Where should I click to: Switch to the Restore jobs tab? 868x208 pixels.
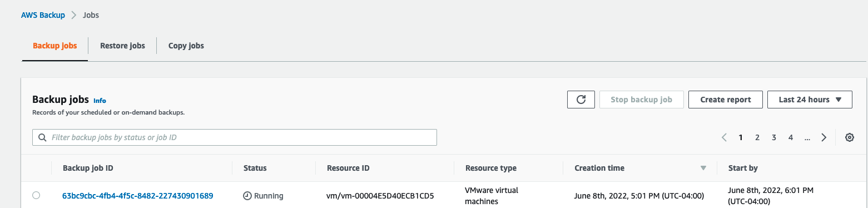122,46
